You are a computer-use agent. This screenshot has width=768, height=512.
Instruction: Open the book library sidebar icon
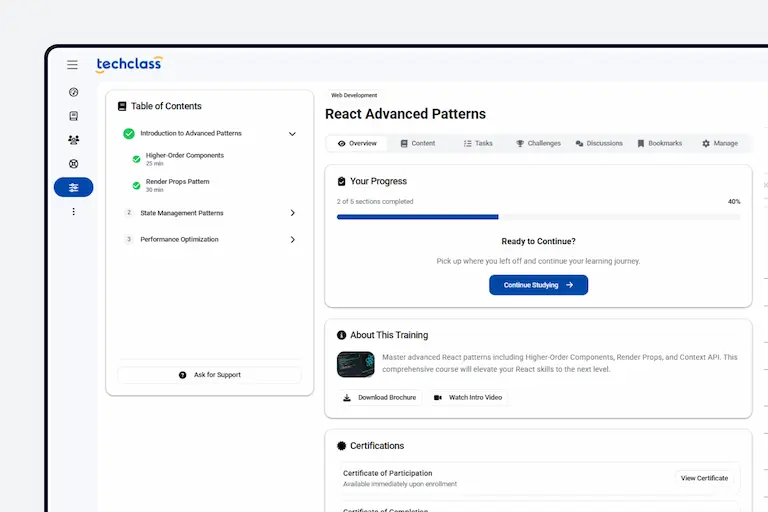pos(73,116)
